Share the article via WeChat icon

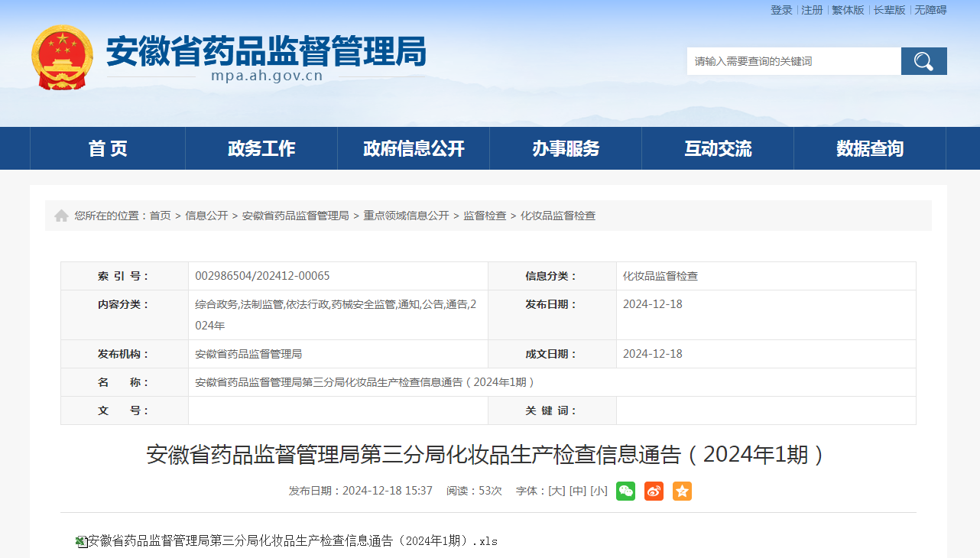[x=625, y=491]
